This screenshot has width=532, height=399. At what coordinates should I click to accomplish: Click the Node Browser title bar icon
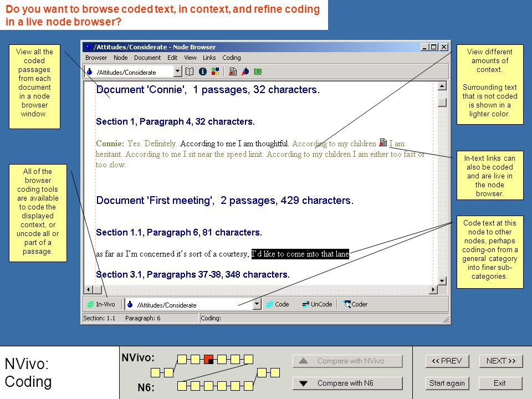pos(88,47)
